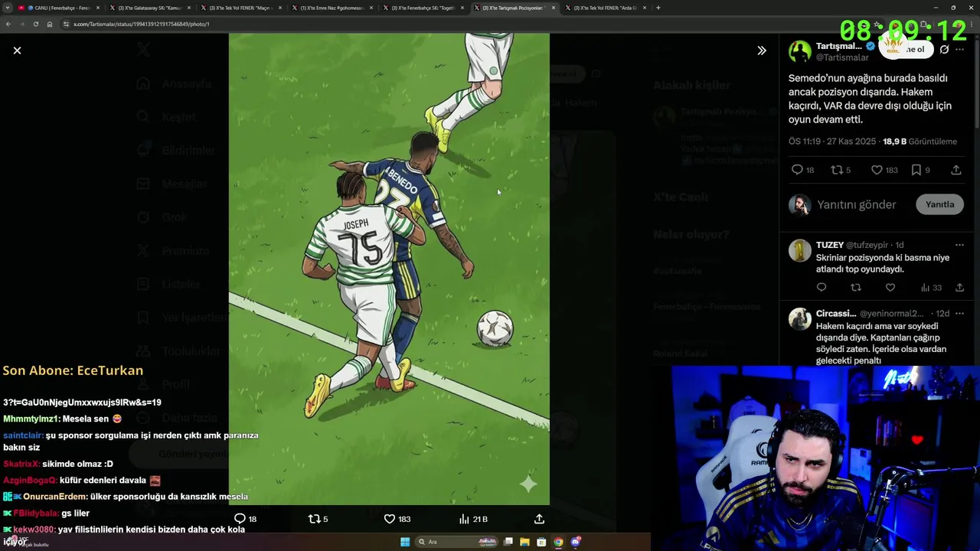Click the views icon showing 21 B under the photo

[x=473, y=519]
